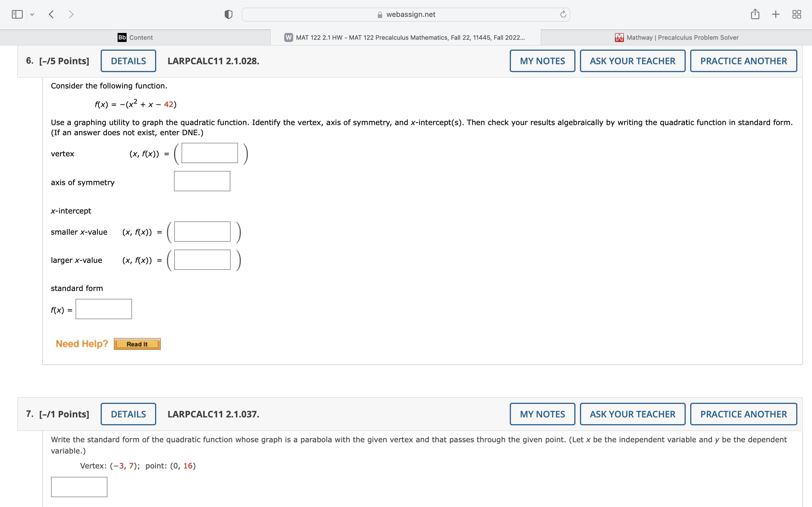
Task: Click the Read It help button
Action: pyautogui.click(x=137, y=344)
